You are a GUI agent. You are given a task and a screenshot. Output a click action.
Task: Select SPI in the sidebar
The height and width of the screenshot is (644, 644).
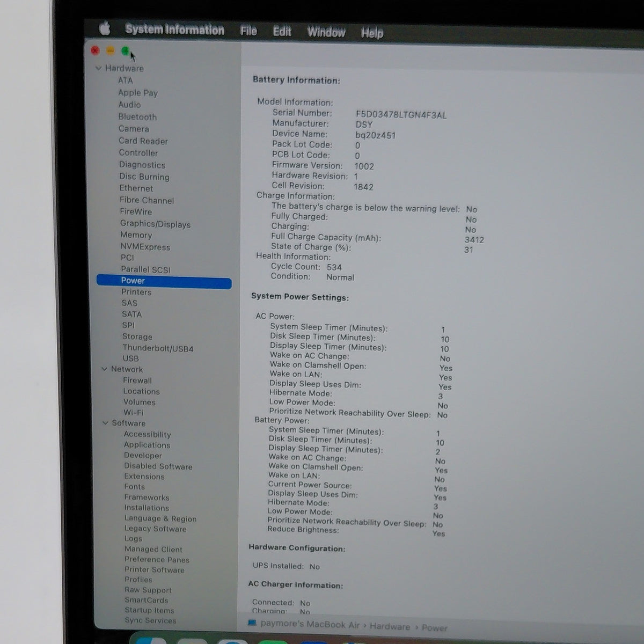coord(128,325)
